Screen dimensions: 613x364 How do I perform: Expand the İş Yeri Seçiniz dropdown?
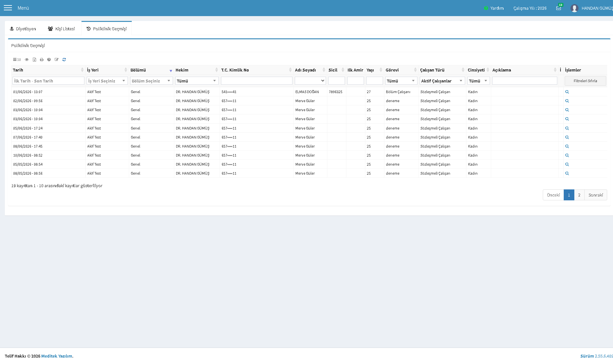click(107, 81)
